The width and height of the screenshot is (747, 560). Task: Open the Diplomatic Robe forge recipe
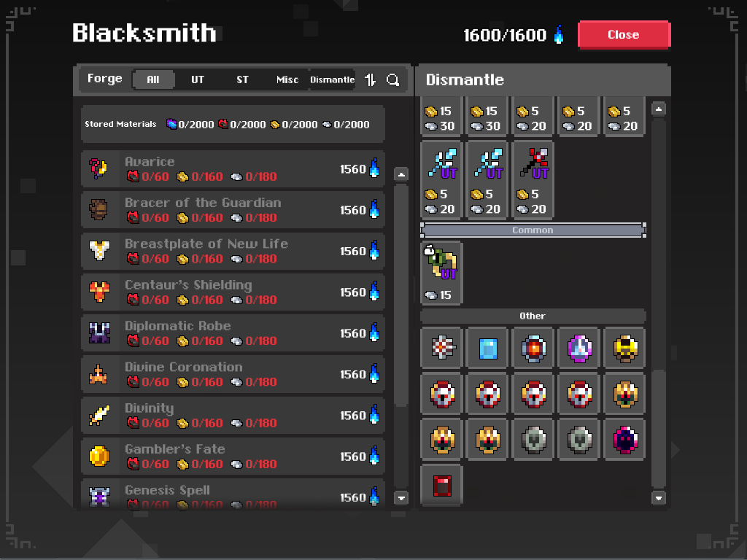pyautogui.click(x=233, y=332)
